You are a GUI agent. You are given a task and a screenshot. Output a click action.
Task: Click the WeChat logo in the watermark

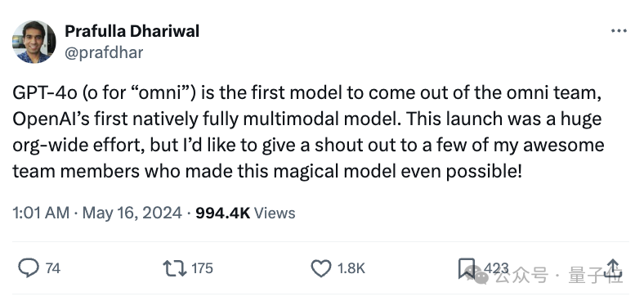point(477,274)
